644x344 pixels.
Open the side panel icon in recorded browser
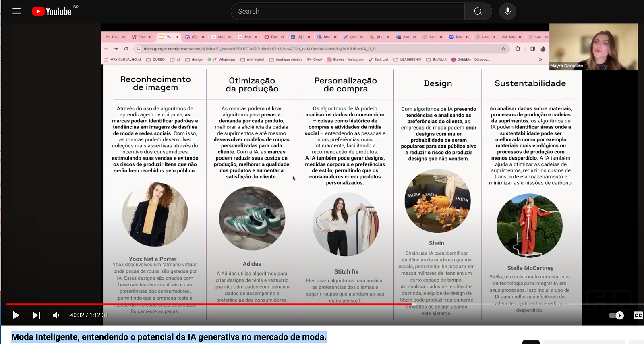(x=532, y=49)
